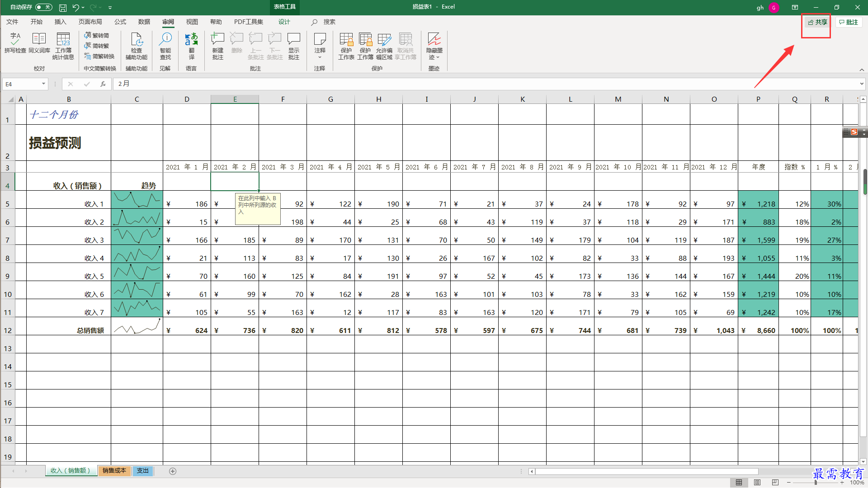Open the Name Box dropdown arrow
Image resolution: width=868 pixels, height=488 pixels.
point(43,84)
